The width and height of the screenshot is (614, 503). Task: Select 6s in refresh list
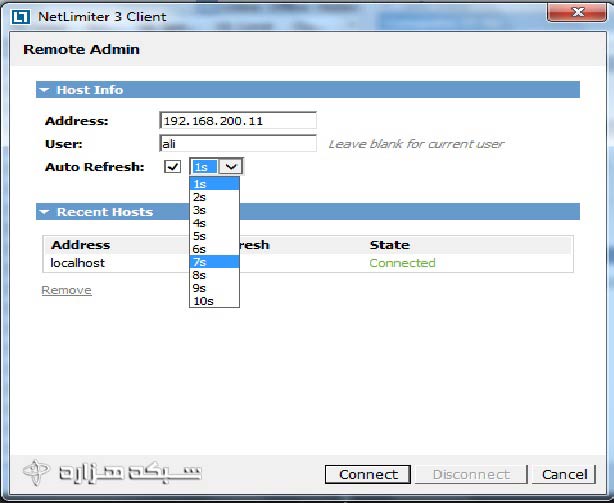point(215,249)
